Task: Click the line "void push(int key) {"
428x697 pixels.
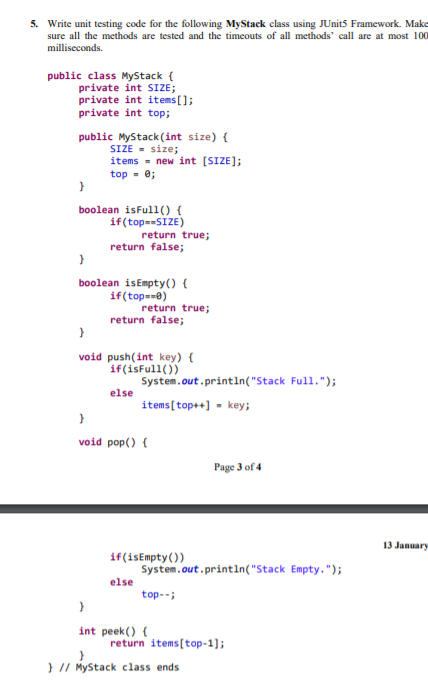Action: pyautogui.click(x=136, y=357)
